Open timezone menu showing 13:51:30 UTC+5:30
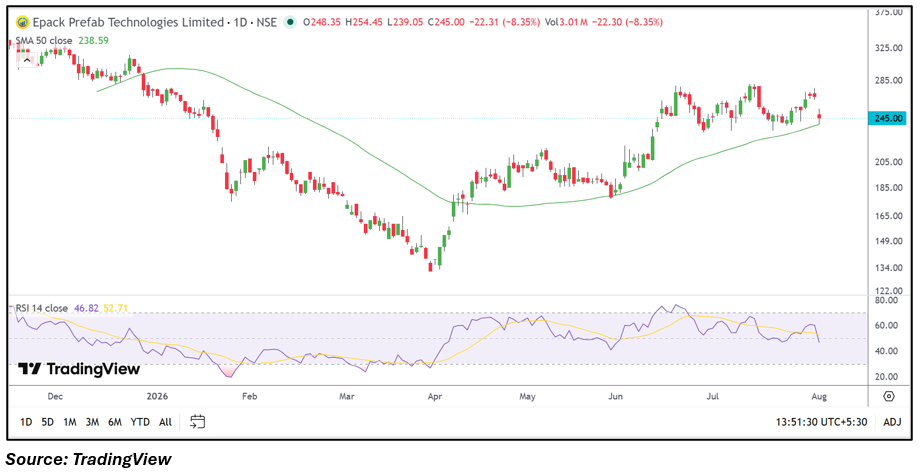The height and width of the screenshot is (472, 923). (822, 422)
